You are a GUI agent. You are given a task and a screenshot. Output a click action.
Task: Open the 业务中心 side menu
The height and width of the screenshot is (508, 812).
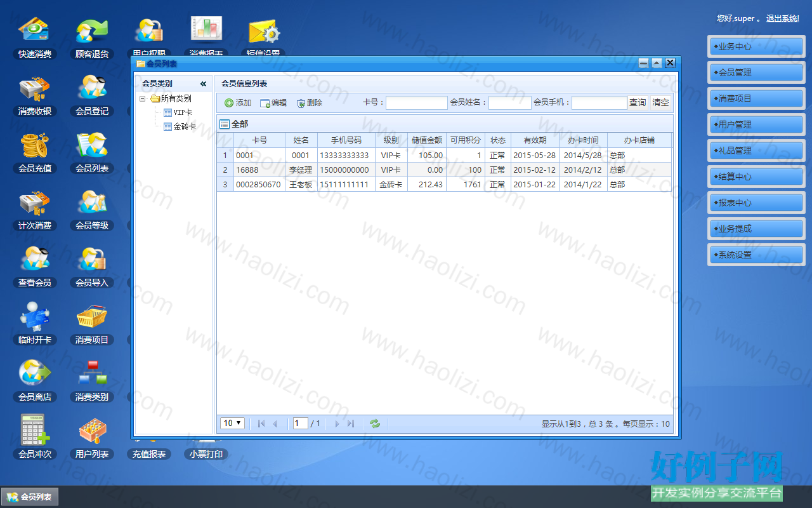[756, 46]
